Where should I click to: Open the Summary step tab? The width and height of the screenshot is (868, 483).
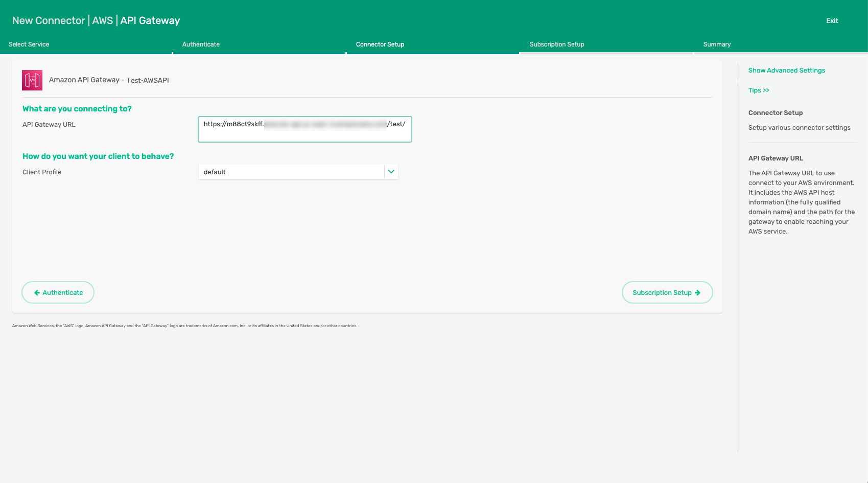717,44
